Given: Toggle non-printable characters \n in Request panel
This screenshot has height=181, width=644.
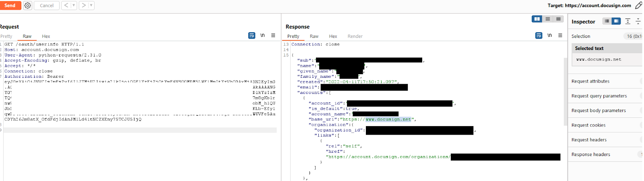Looking at the screenshot, I should pyautogui.click(x=262, y=35).
